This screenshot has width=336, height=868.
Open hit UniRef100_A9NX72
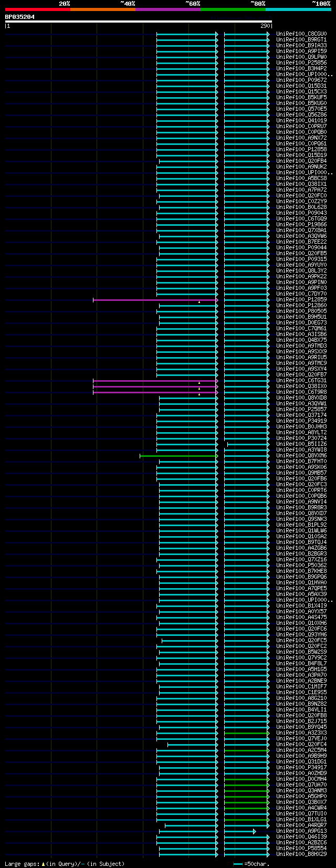pyautogui.click(x=301, y=138)
